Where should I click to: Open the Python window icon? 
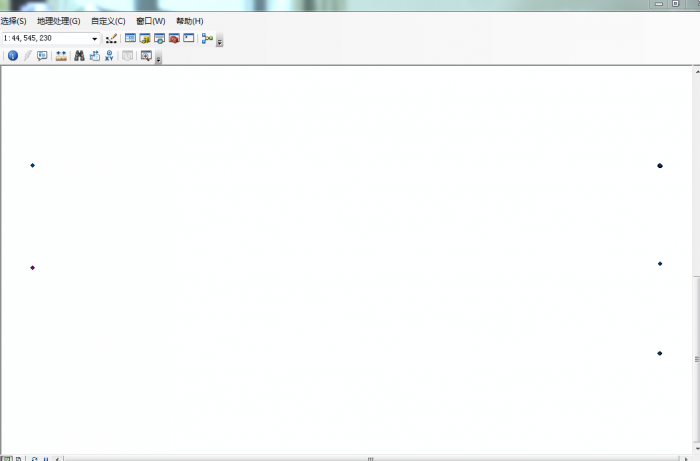188,39
